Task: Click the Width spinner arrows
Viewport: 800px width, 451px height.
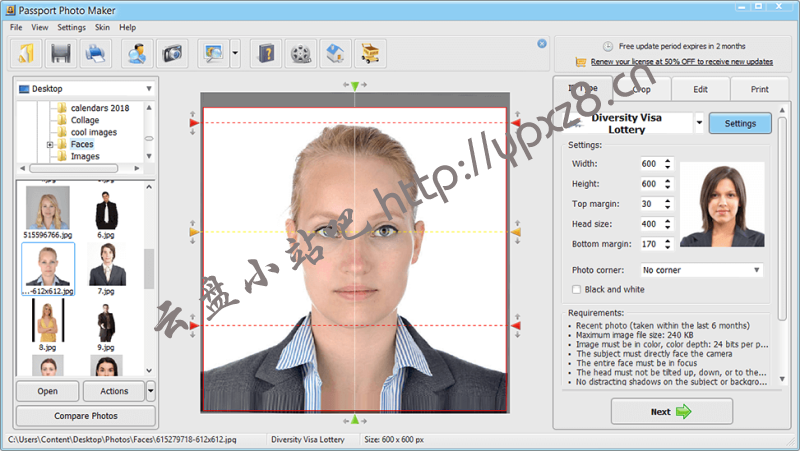Action: [668, 164]
